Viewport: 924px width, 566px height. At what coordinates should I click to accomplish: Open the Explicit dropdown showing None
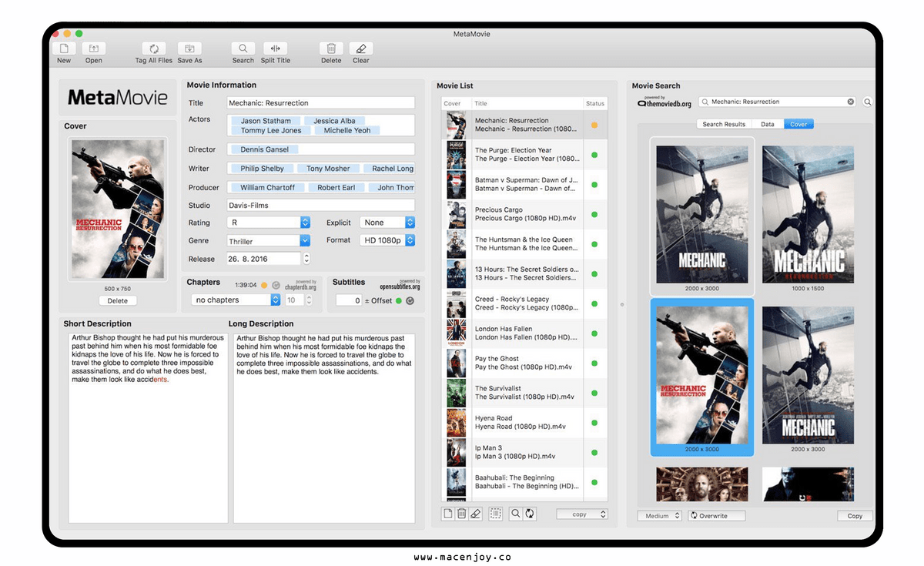pos(387,223)
